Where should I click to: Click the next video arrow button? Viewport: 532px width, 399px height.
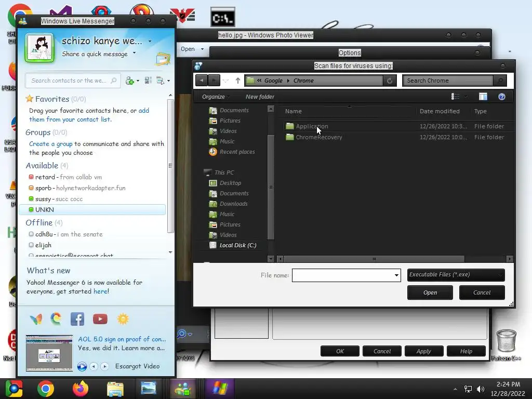[104, 366]
